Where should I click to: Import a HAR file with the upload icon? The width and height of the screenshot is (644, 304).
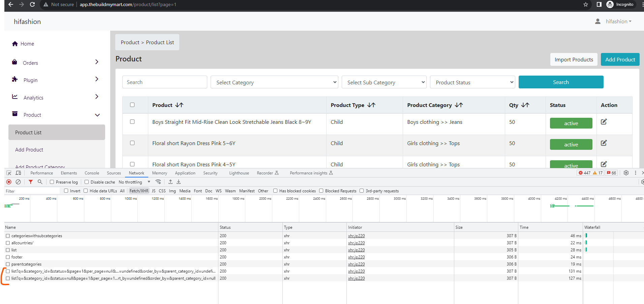point(171,182)
